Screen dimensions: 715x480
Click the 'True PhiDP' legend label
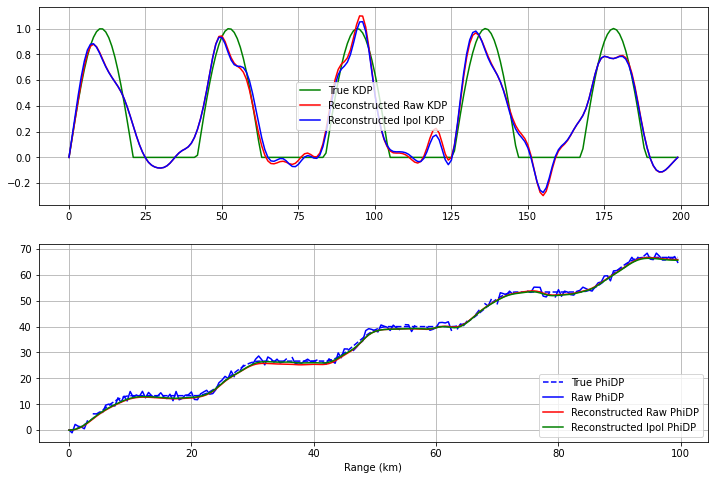coord(597,382)
